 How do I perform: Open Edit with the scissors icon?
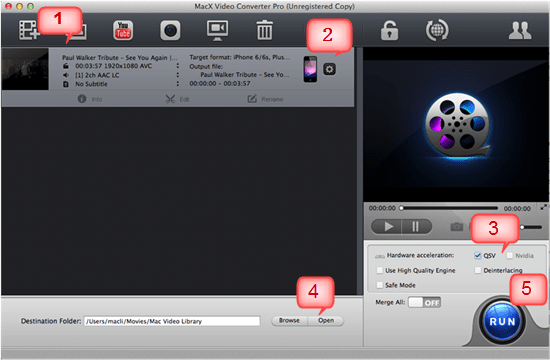(x=177, y=99)
